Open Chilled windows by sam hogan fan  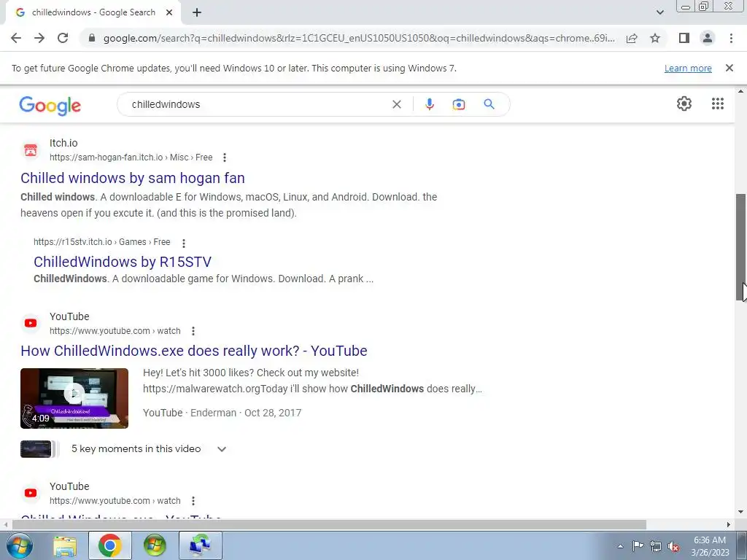[133, 178]
